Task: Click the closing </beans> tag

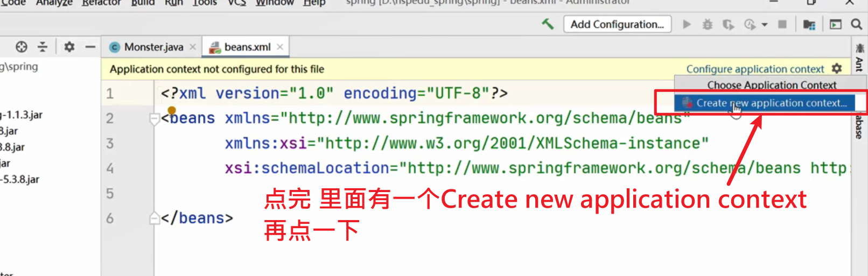Action: [x=197, y=218]
